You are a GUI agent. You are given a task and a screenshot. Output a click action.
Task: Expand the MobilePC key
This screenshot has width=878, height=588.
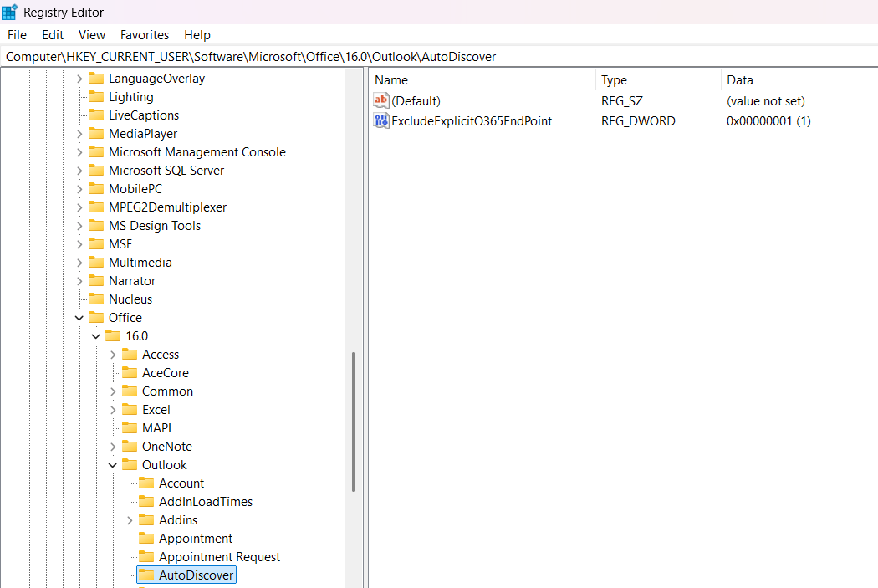(79, 189)
